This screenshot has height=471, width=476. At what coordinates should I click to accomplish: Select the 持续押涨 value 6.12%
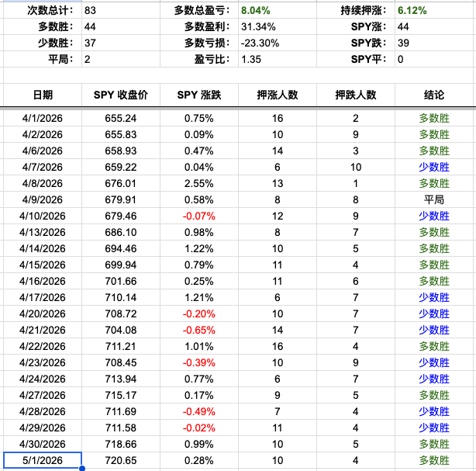[436, 10]
